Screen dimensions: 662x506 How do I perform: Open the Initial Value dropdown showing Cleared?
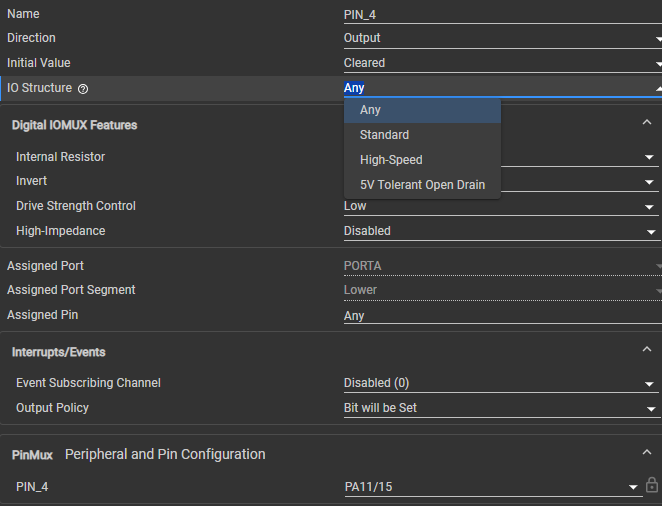tap(502, 63)
